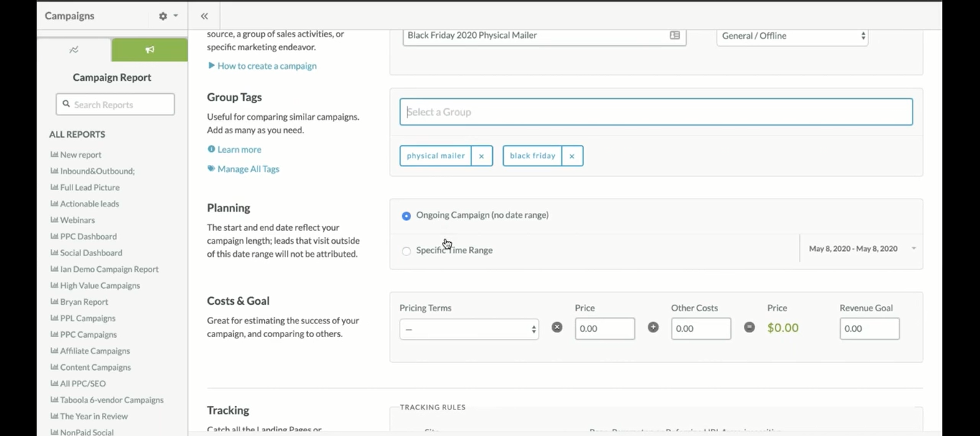Collapse the sidebar with double-chevron icon
This screenshot has width=980, height=436.
(204, 16)
